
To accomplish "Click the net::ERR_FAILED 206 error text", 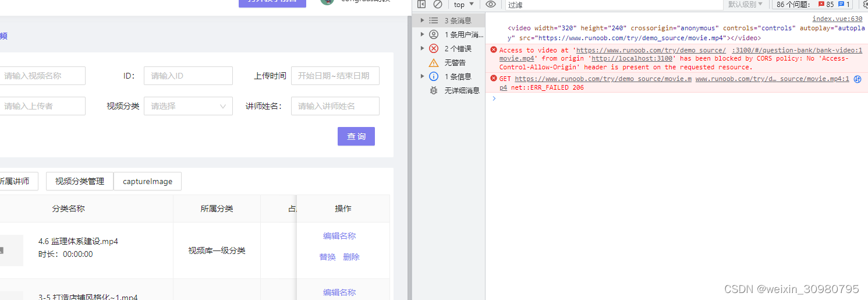I will point(547,87).
